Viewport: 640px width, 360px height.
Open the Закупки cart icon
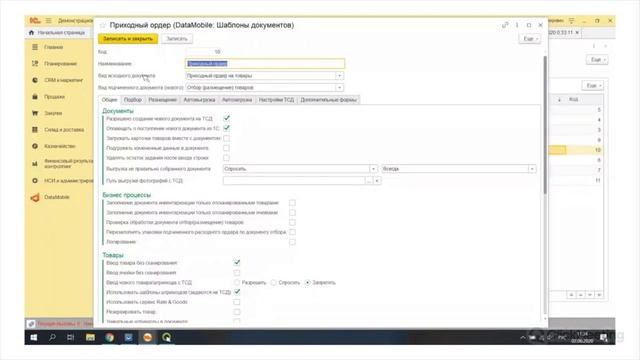[x=35, y=113]
